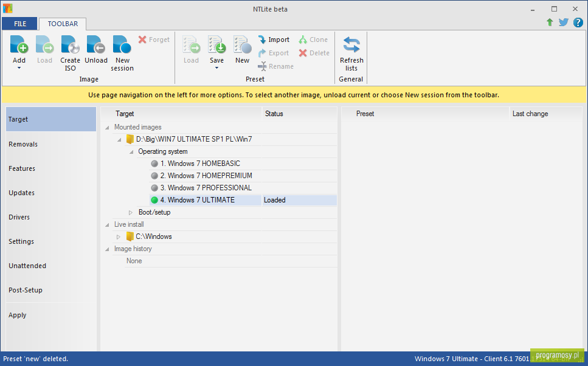The image size is (588, 366).
Task: Open the FILE tab
Action: point(20,24)
